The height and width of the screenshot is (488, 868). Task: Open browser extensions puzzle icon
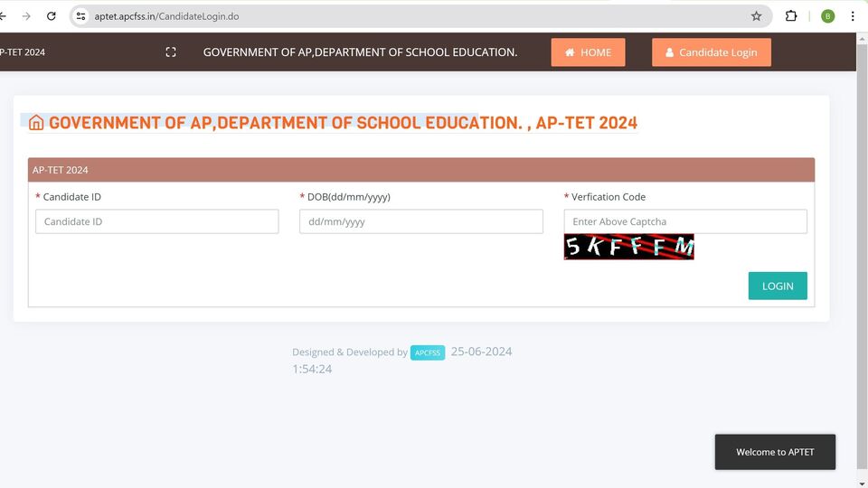pos(791,16)
